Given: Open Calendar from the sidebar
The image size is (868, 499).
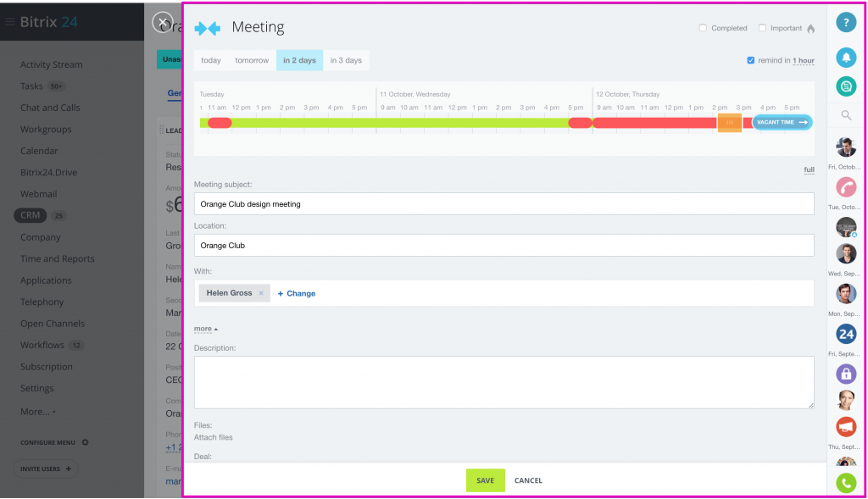Looking at the screenshot, I should coord(39,151).
